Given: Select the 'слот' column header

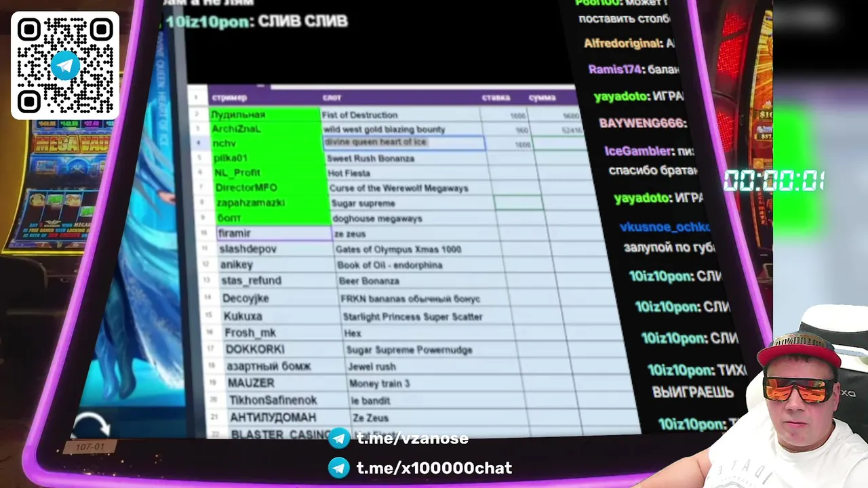Looking at the screenshot, I should click(x=332, y=98).
